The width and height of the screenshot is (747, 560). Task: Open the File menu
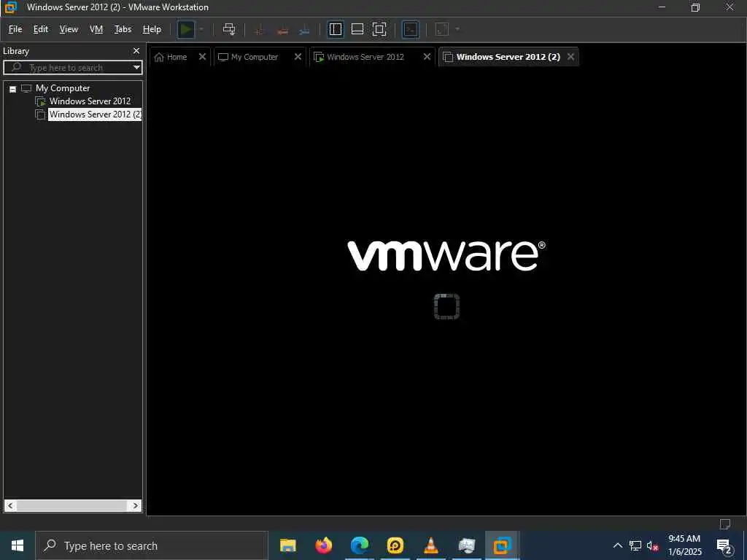[x=15, y=29]
